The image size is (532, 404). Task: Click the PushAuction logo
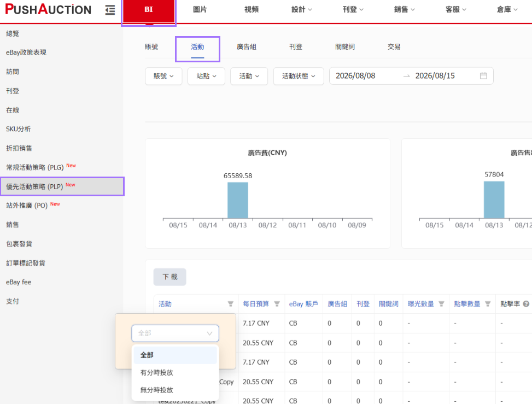click(48, 9)
